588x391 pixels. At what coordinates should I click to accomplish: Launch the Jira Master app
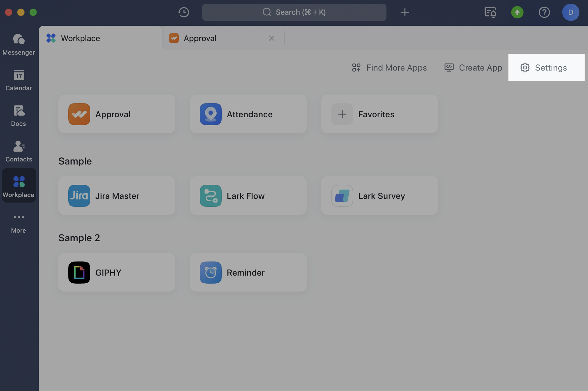click(x=117, y=196)
